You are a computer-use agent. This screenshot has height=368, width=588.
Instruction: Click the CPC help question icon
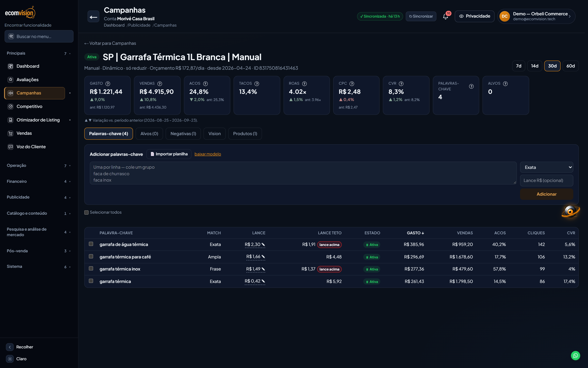[352, 83]
